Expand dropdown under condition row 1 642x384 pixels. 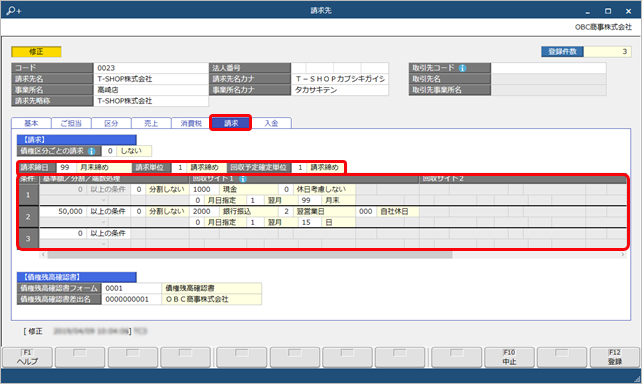[104, 200]
